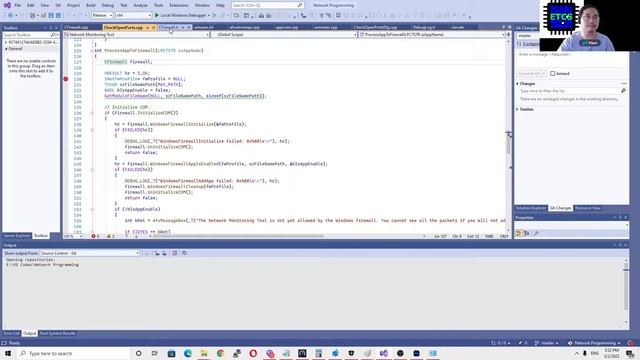
Task: Click Network Programming repository in status bar
Action: click(594, 343)
